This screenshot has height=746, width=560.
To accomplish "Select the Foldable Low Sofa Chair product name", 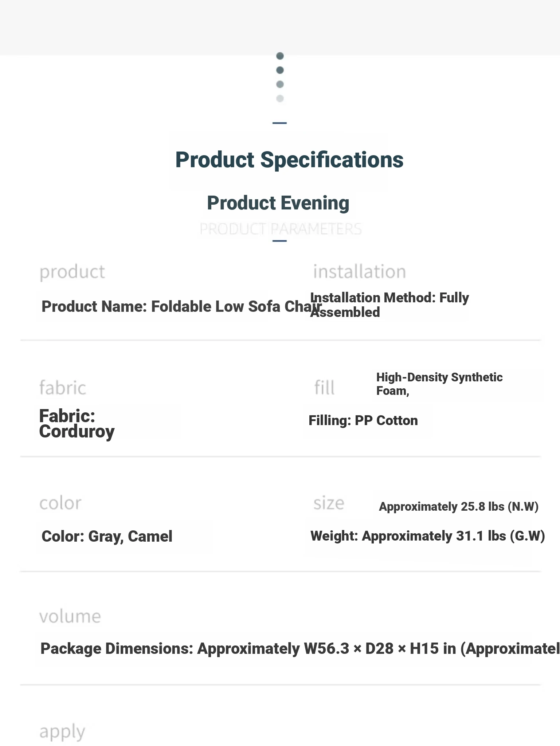I will pyautogui.click(x=181, y=306).
